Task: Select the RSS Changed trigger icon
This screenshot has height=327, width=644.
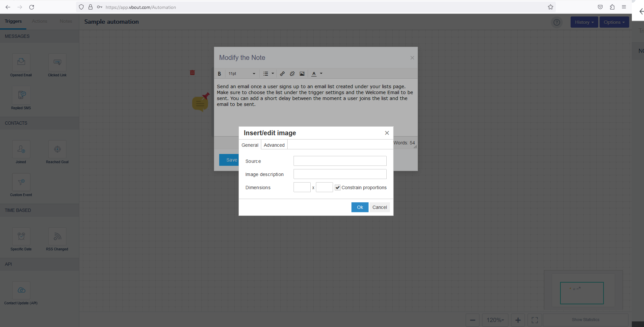Action: coord(57,236)
